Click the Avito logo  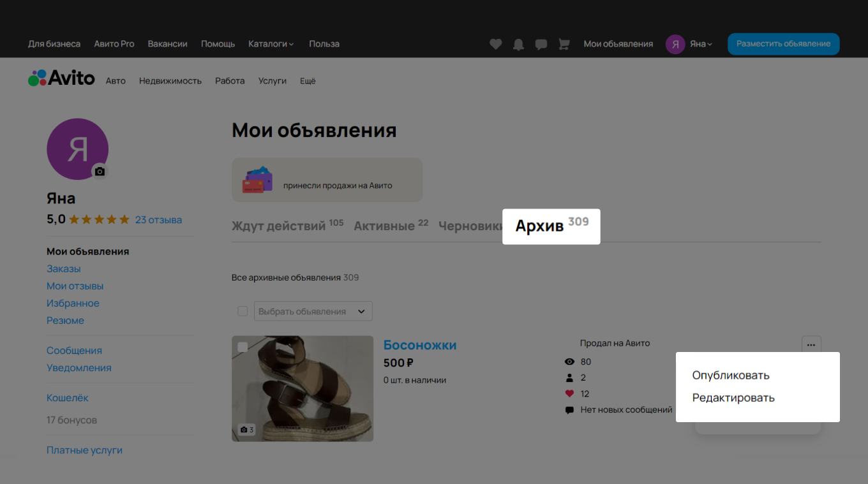[61, 77]
